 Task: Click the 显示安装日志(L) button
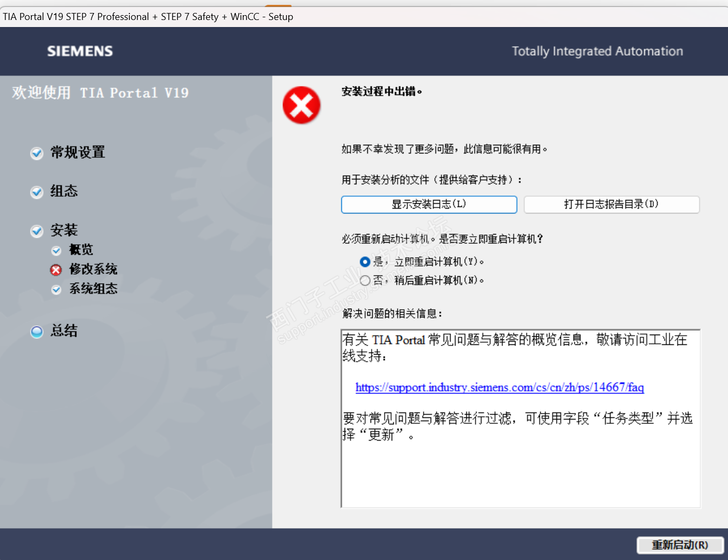[x=429, y=204]
